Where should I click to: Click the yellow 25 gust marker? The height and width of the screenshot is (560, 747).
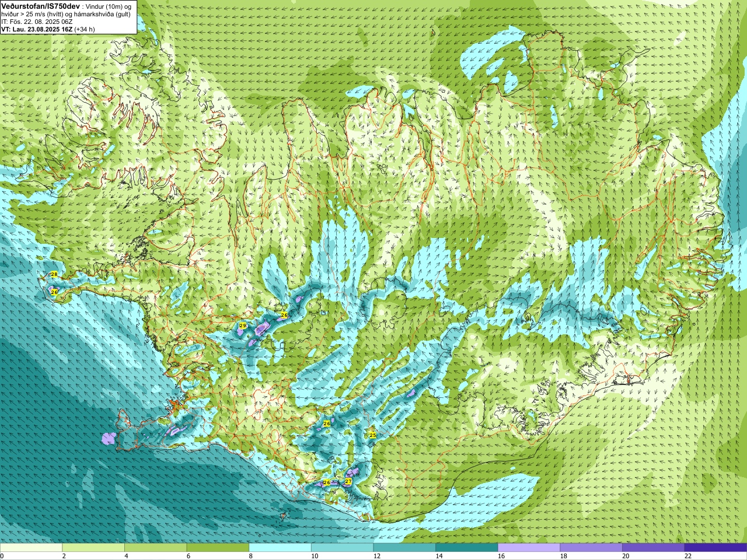pyautogui.click(x=372, y=435)
